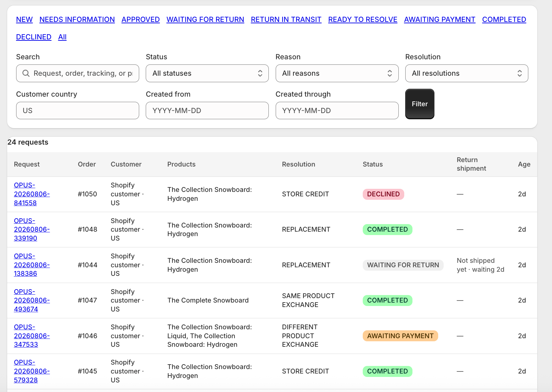Click 'Not shipped yet · waiting 2d' text
Image resolution: width=552 pixels, height=392 pixels.
tap(480, 265)
